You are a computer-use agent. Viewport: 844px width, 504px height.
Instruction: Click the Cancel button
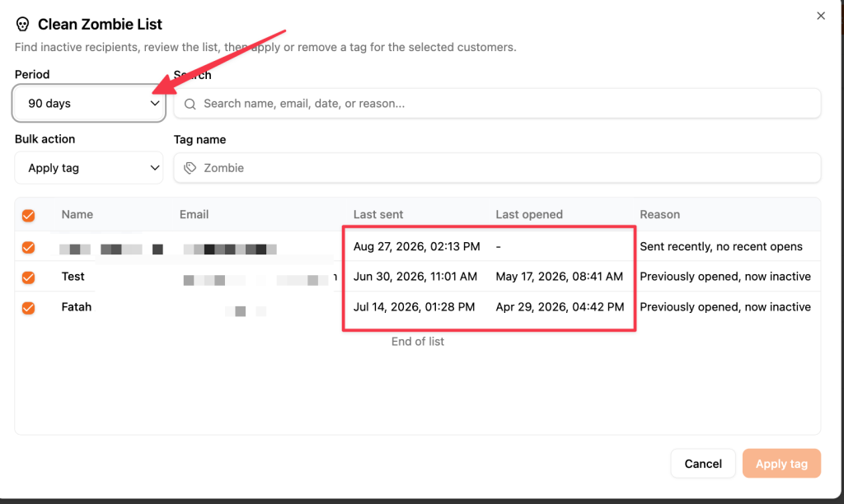point(703,464)
